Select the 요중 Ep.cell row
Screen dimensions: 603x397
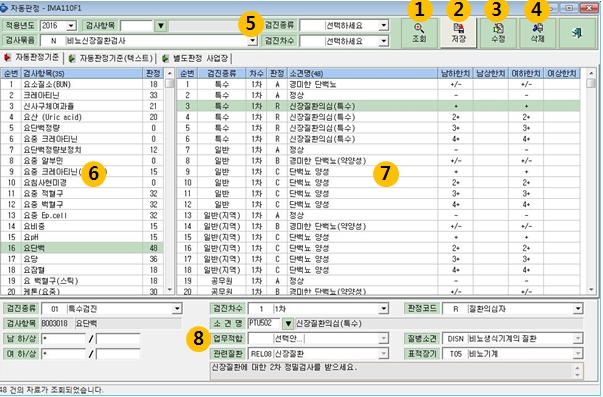82,215
